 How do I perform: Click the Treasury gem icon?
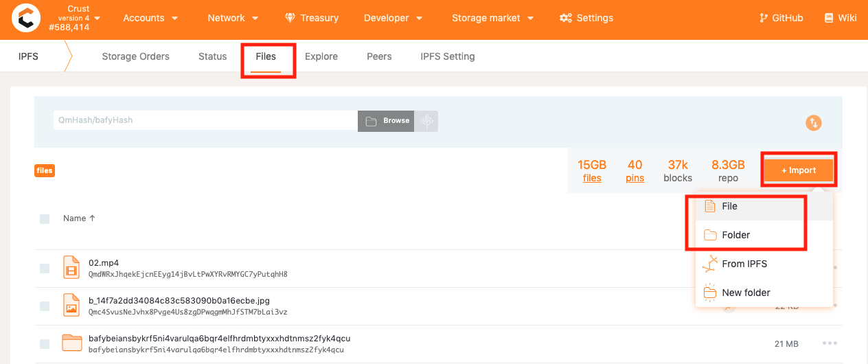pos(290,18)
